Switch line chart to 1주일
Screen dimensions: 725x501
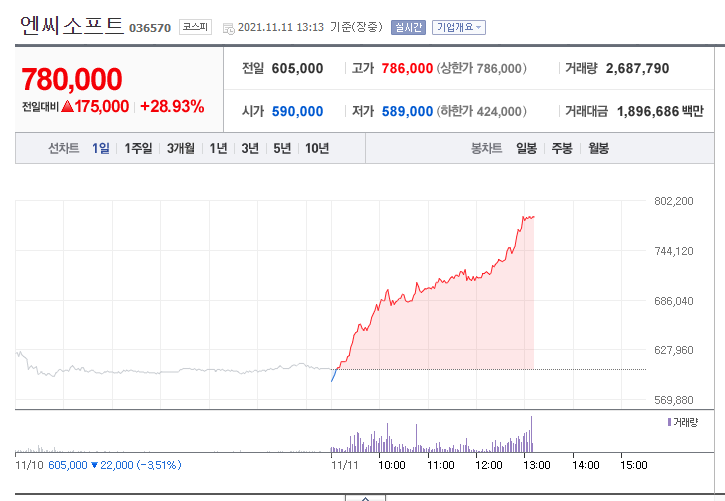[138, 148]
